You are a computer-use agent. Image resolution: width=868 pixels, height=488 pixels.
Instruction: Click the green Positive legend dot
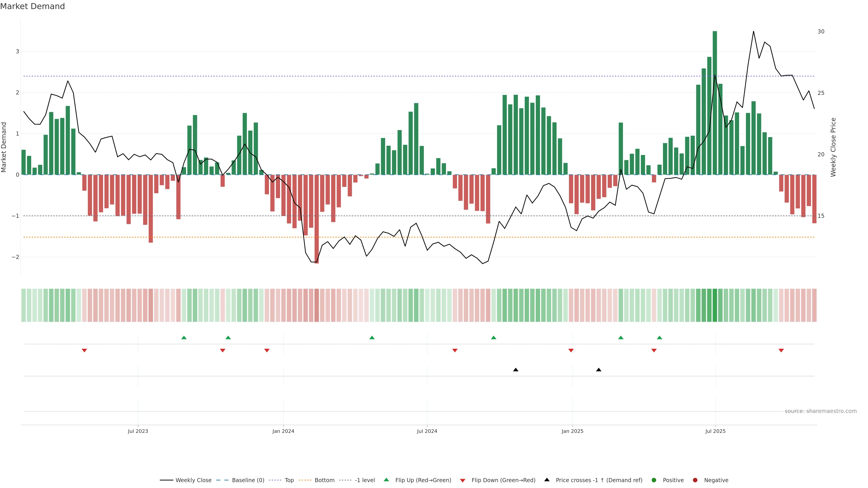click(x=654, y=480)
